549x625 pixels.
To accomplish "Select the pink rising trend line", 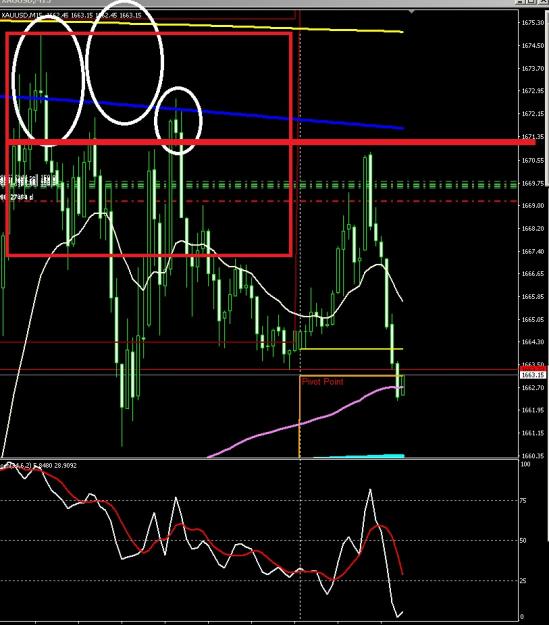I will [303, 423].
